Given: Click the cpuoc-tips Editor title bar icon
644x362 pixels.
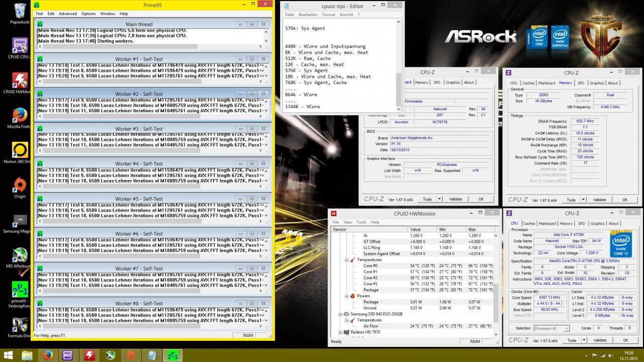Looking at the screenshot, I should tap(287, 6).
